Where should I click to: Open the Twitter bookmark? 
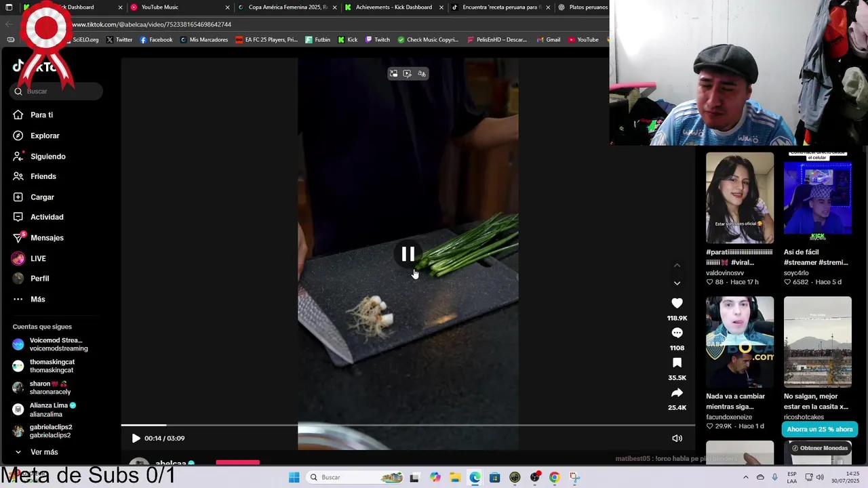click(x=119, y=40)
